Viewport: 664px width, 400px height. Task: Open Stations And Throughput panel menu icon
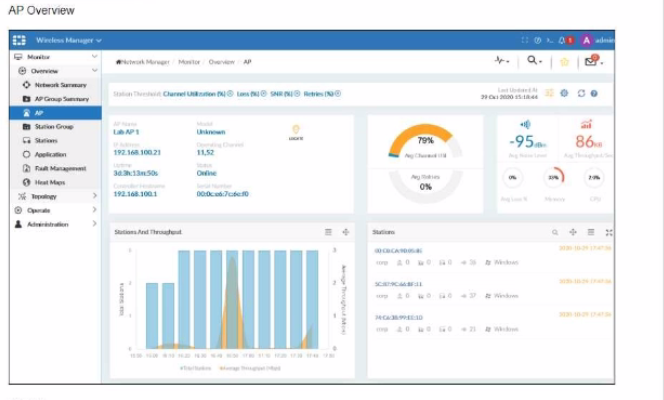coord(328,231)
